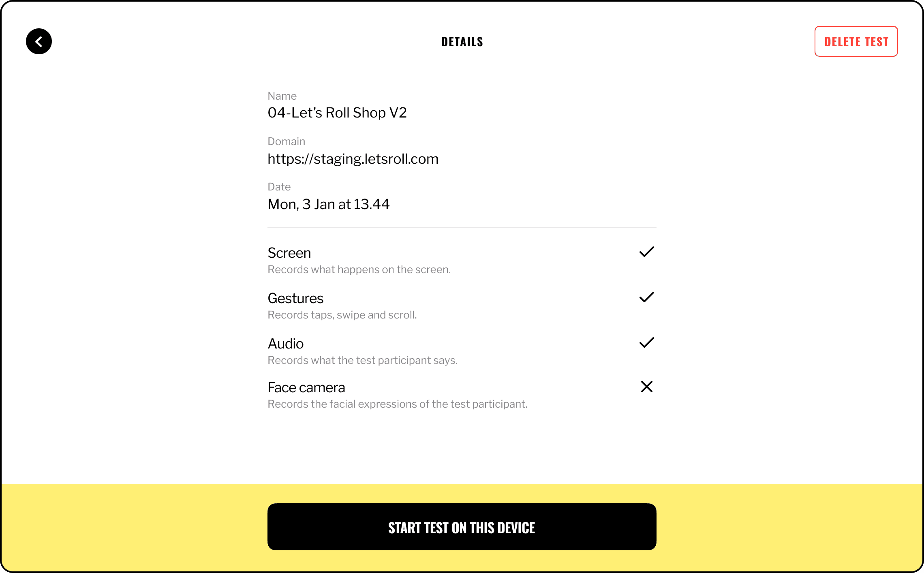
Task: Click the Face camera disabled X icon
Action: click(x=646, y=387)
